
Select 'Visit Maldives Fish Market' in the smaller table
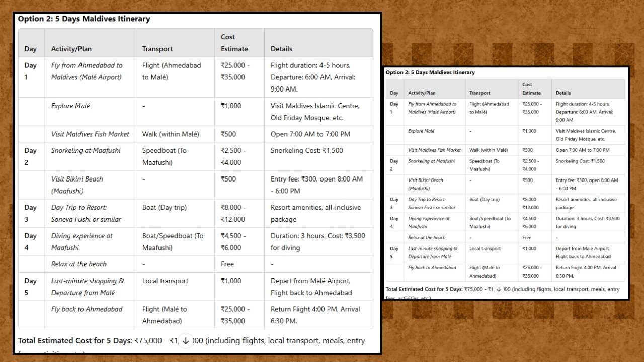(x=434, y=150)
